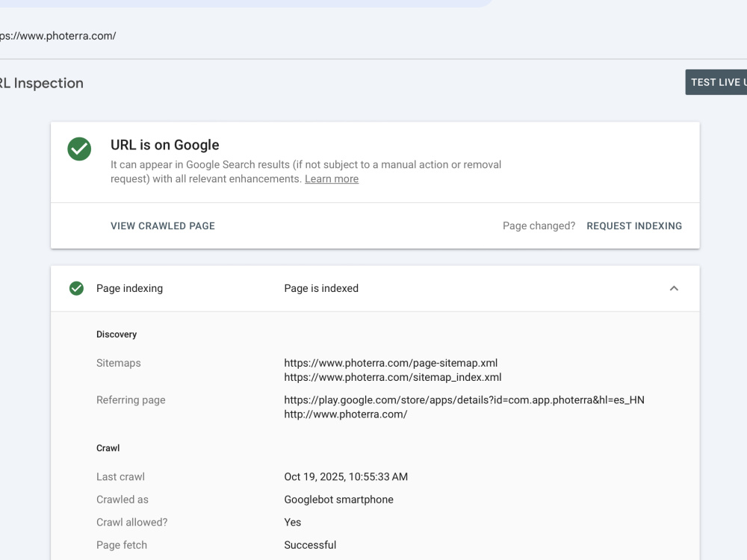Open the View Crawled Page option
Image resolution: width=747 pixels, height=560 pixels.
pyautogui.click(x=163, y=226)
